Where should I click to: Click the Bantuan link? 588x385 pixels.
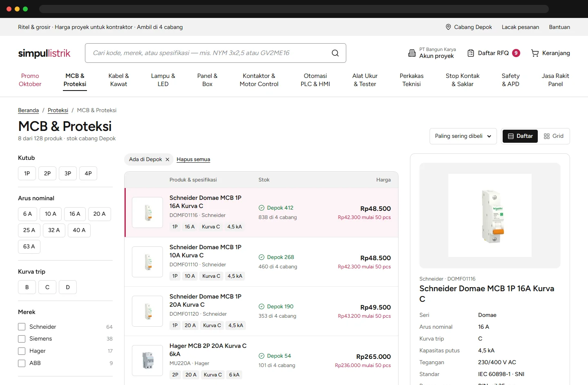click(x=559, y=27)
